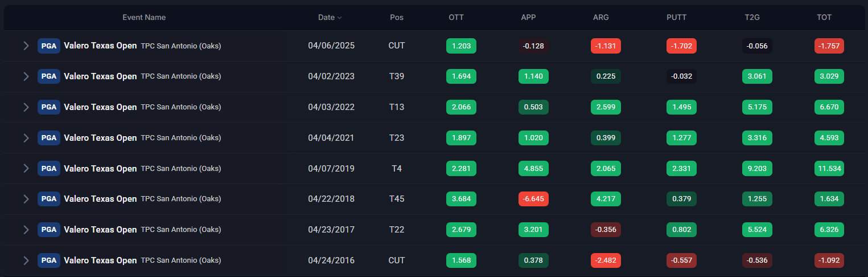The width and height of the screenshot is (868, 277).
Task: Click PGA badge in the 2021 row
Action: point(49,138)
